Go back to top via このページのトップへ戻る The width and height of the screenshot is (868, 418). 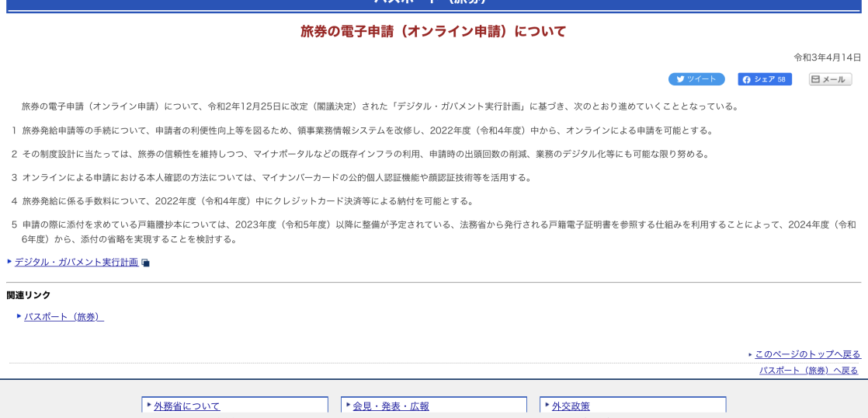(x=807, y=354)
